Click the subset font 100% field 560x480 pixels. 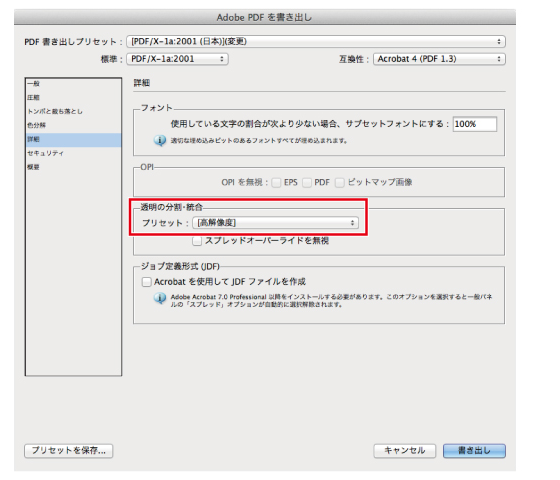click(475, 124)
